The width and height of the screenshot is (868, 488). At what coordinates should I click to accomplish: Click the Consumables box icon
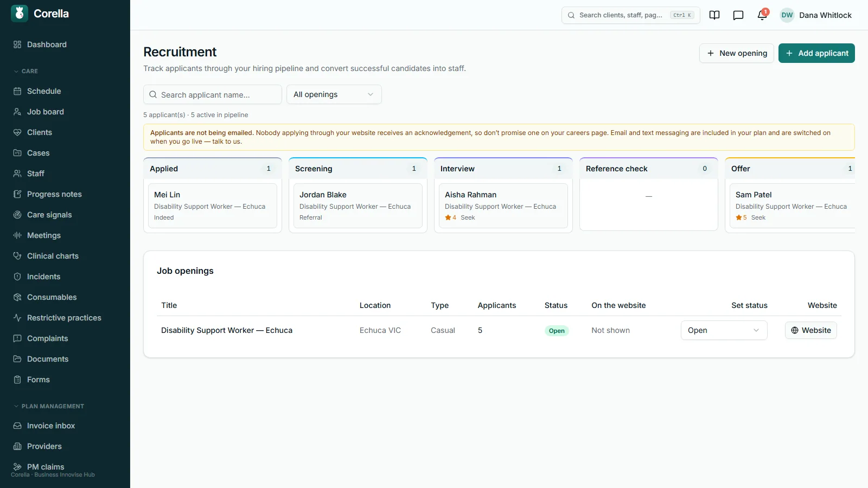(x=17, y=297)
